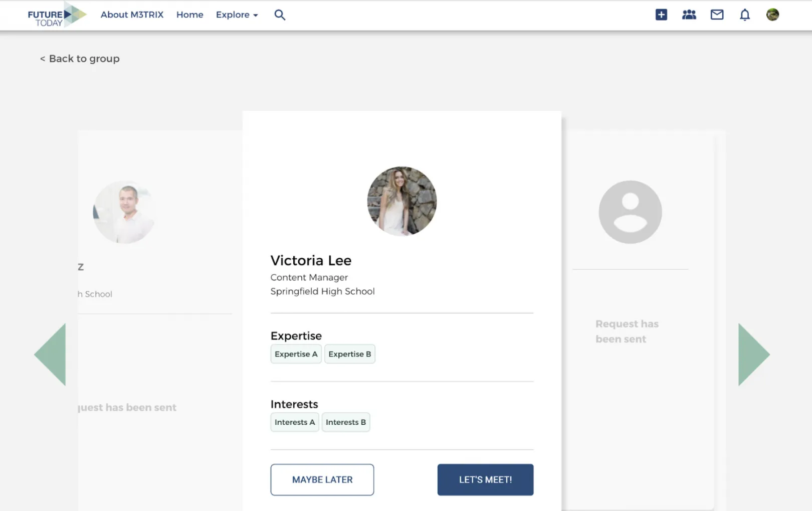This screenshot has width=812, height=511.
Task: Click the MAYBE LATER button
Action: (322, 479)
